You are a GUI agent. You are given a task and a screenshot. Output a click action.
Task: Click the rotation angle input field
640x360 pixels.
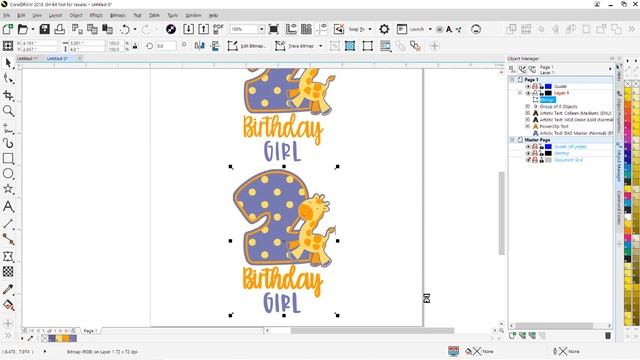pos(166,46)
